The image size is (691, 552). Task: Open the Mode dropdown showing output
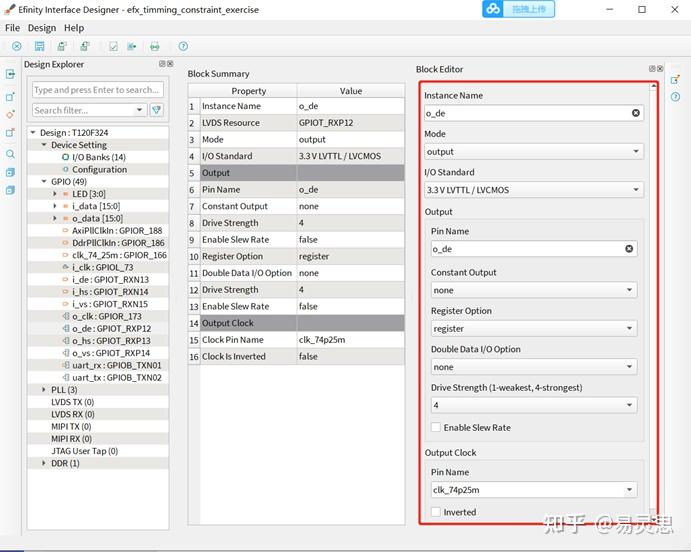point(533,152)
